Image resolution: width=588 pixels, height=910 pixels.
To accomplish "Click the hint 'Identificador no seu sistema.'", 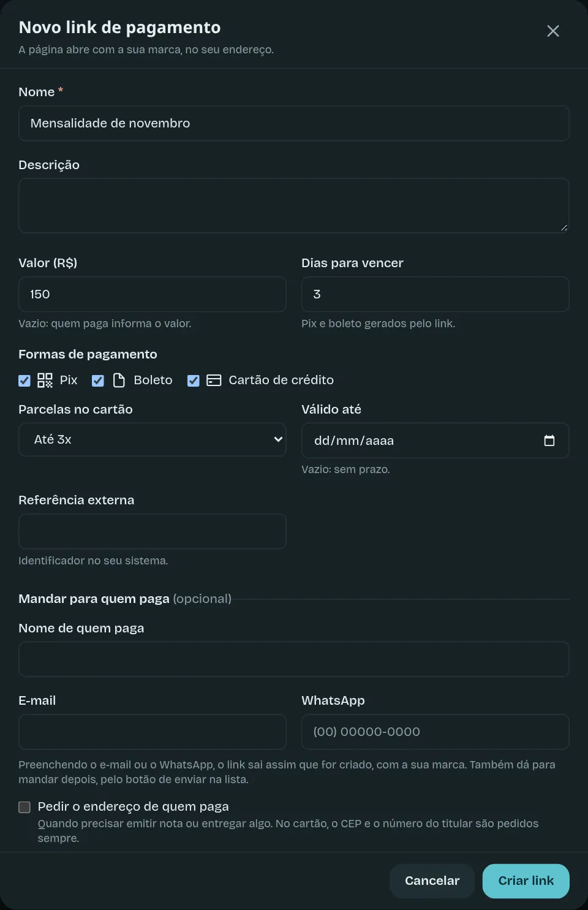I will (x=93, y=561).
